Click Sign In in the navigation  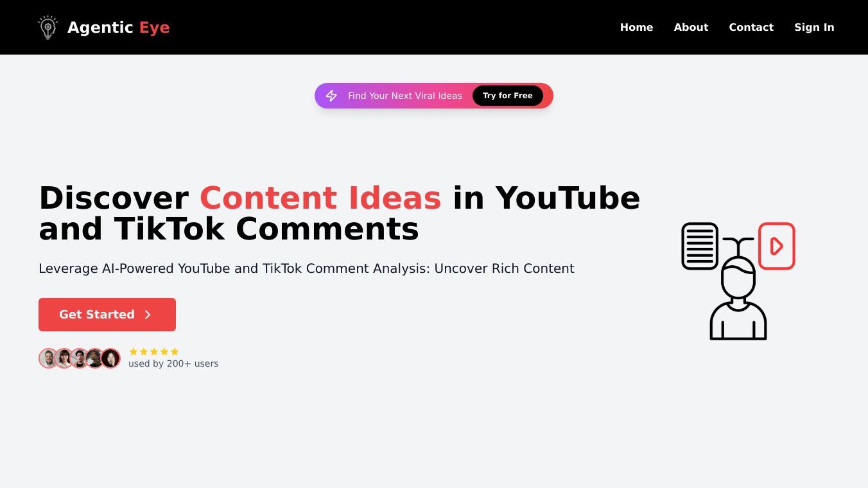pyautogui.click(x=814, y=27)
